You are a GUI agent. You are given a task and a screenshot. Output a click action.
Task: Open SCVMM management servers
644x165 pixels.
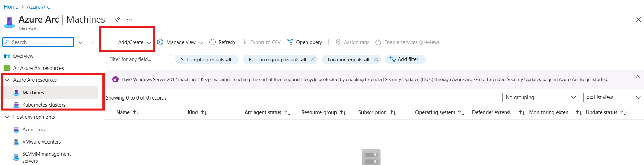coord(46,157)
